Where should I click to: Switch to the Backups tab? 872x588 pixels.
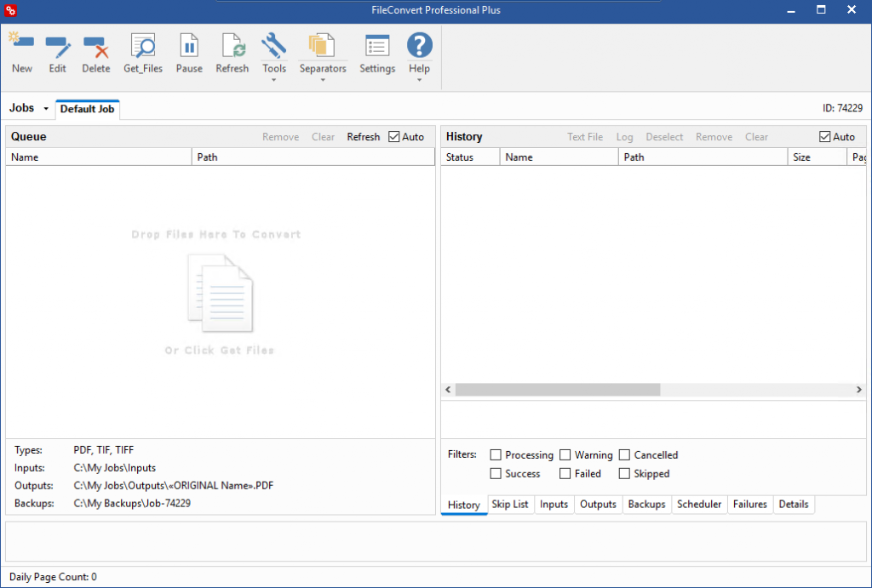[x=647, y=505]
